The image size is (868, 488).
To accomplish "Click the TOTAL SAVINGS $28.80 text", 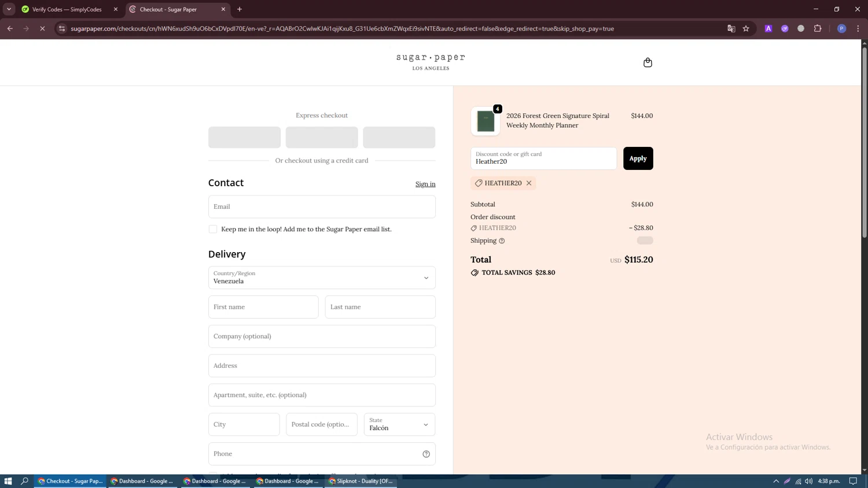I will (518, 273).
